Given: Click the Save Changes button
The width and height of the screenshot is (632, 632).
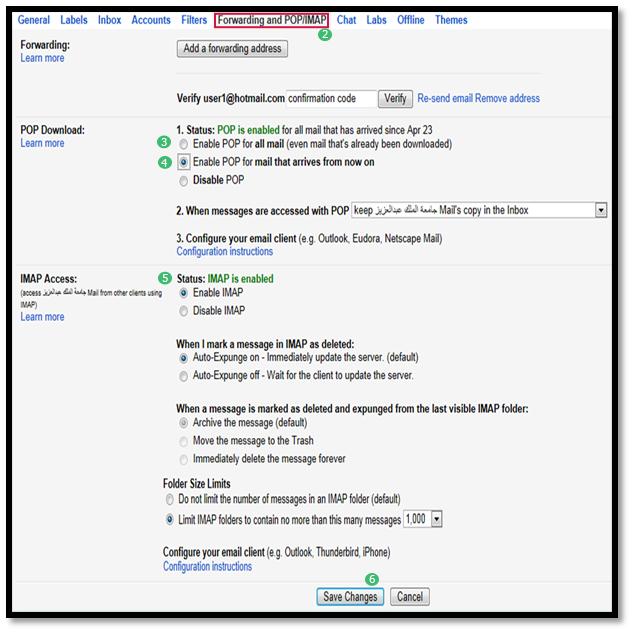Looking at the screenshot, I should [x=350, y=597].
